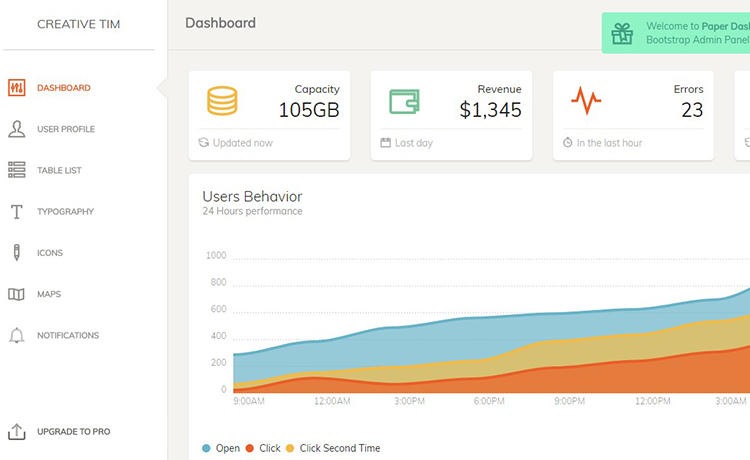Click the Typography T icon

tap(17, 211)
